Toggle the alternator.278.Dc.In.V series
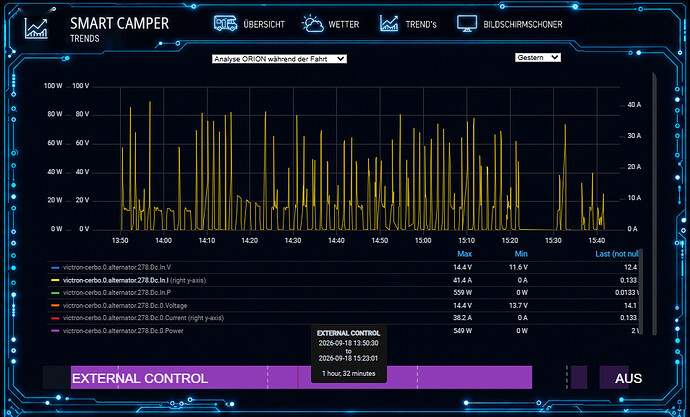Viewport: 690px width, 417px height. click(117, 267)
